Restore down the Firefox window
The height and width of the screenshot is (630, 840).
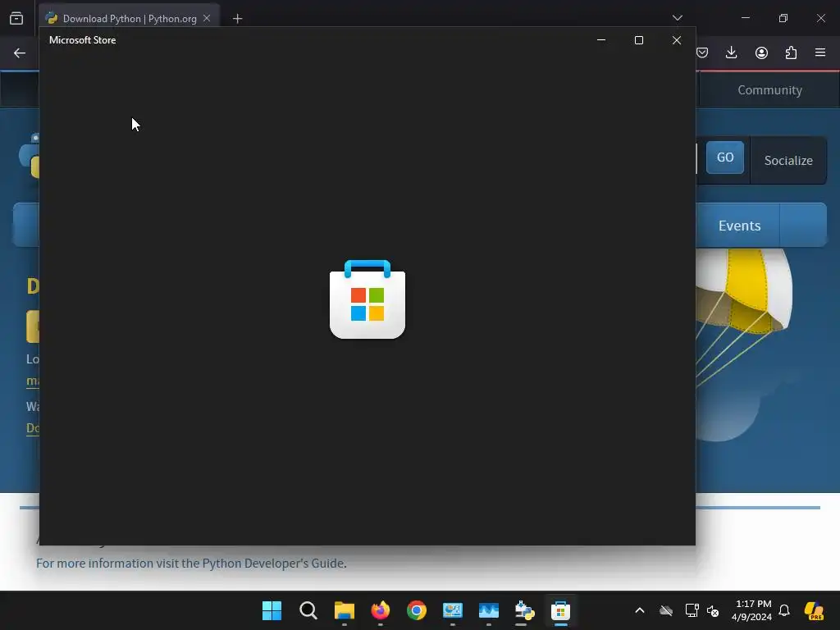pyautogui.click(x=783, y=18)
